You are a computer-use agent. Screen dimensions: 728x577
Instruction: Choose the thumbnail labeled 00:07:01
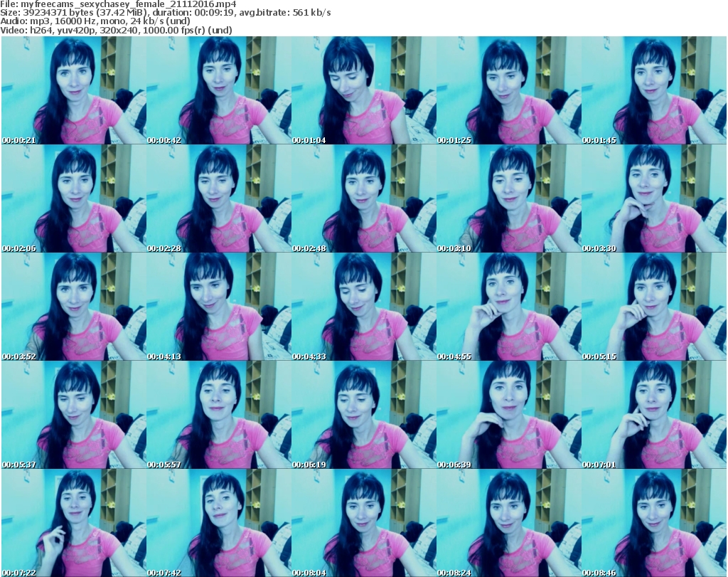pyautogui.click(x=654, y=415)
